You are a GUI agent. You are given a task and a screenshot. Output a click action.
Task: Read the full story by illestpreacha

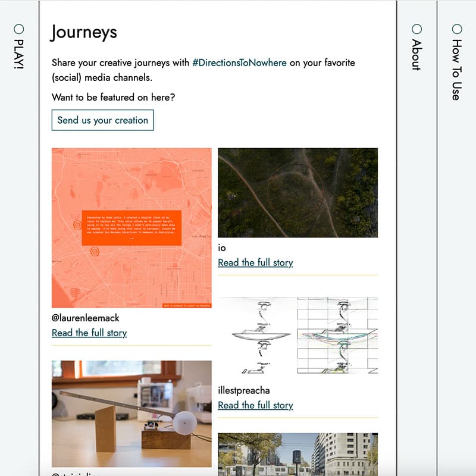click(x=255, y=405)
